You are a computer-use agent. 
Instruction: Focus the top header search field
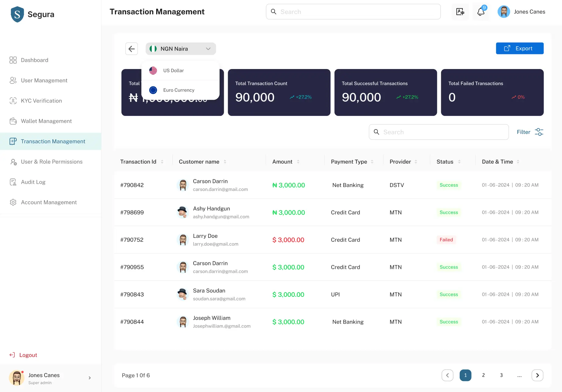353,12
